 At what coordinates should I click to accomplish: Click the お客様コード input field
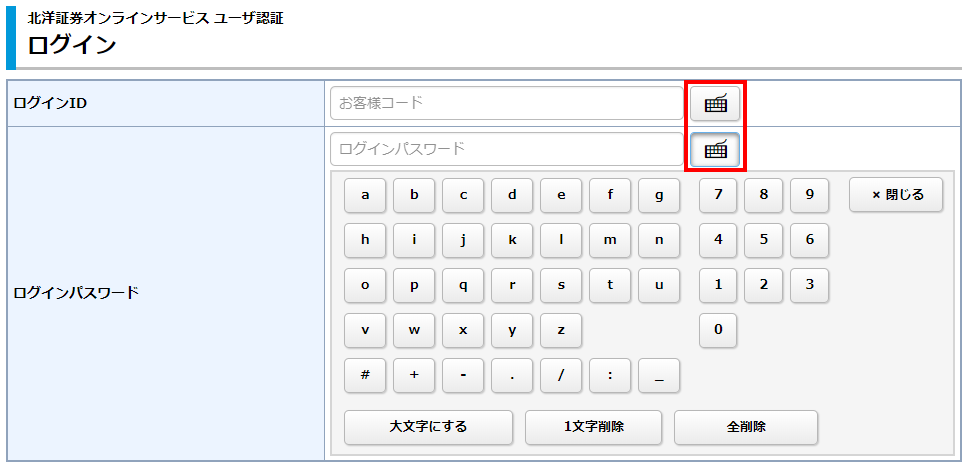click(506, 103)
